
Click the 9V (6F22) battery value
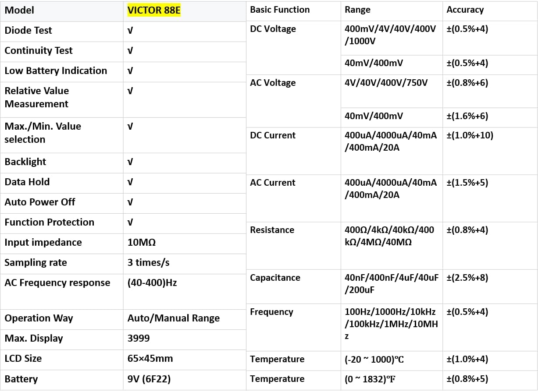click(x=149, y=379)
